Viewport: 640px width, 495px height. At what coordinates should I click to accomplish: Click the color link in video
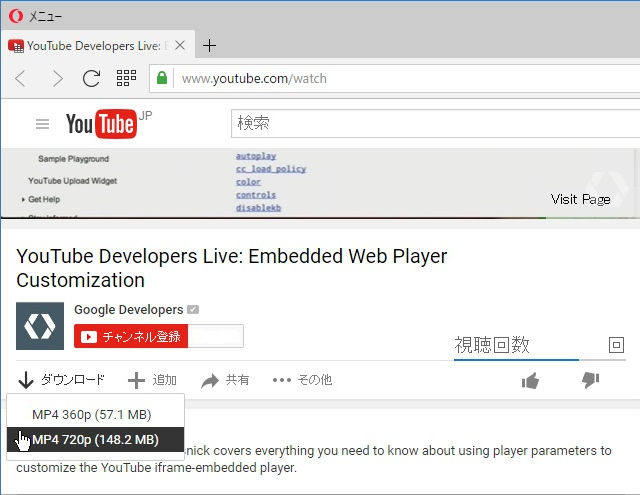(x=248, y=182)
